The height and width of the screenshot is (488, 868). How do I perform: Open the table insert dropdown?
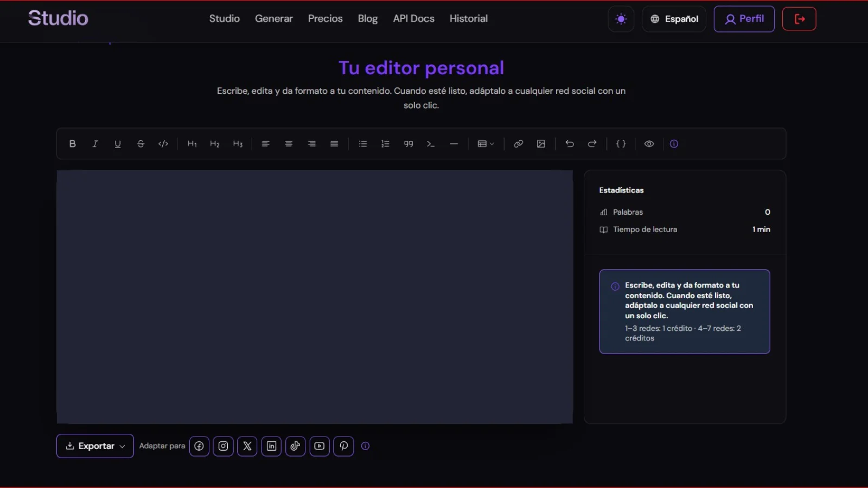coord(486,144)
